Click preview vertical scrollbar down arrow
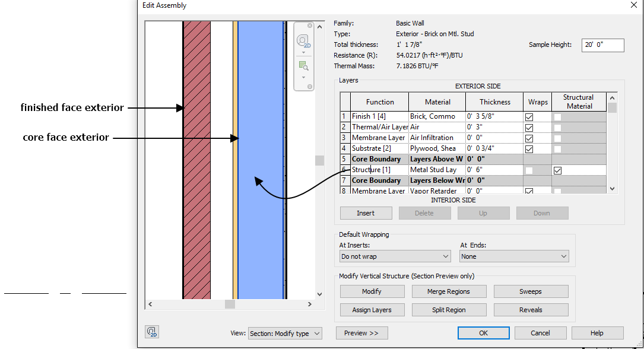The image size is (644, 349). tap(319, 294)
